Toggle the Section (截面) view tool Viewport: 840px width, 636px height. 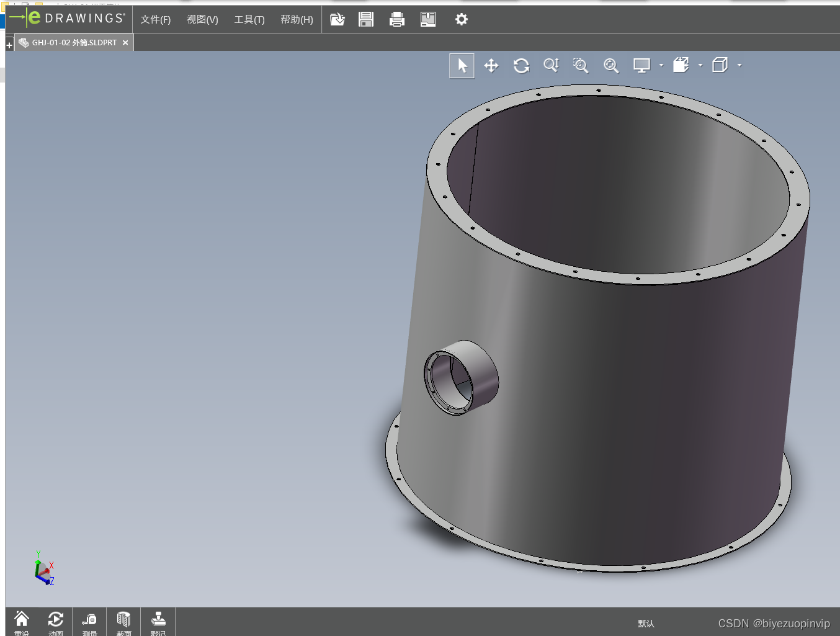[123, 622]
